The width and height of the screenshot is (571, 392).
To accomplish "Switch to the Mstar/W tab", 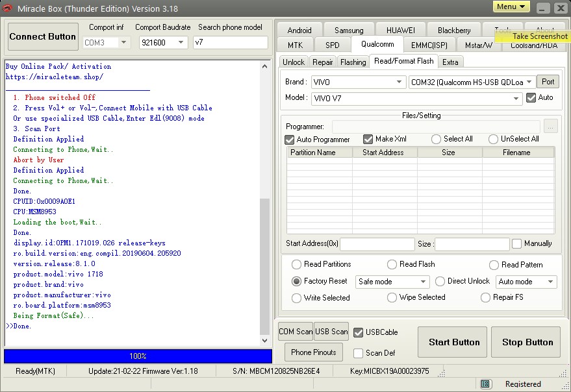I will (479, 45).
